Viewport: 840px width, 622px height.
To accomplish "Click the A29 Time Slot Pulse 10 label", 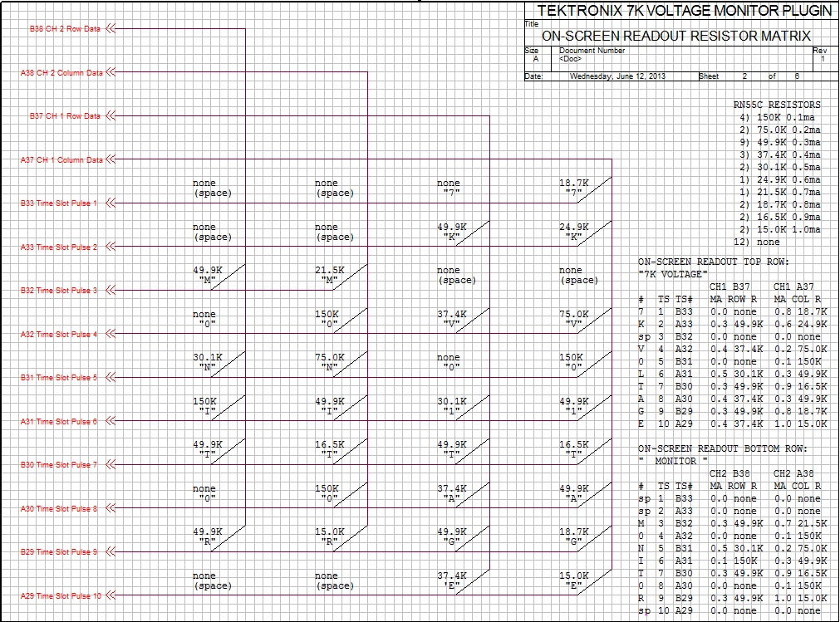I will [61, 595].
